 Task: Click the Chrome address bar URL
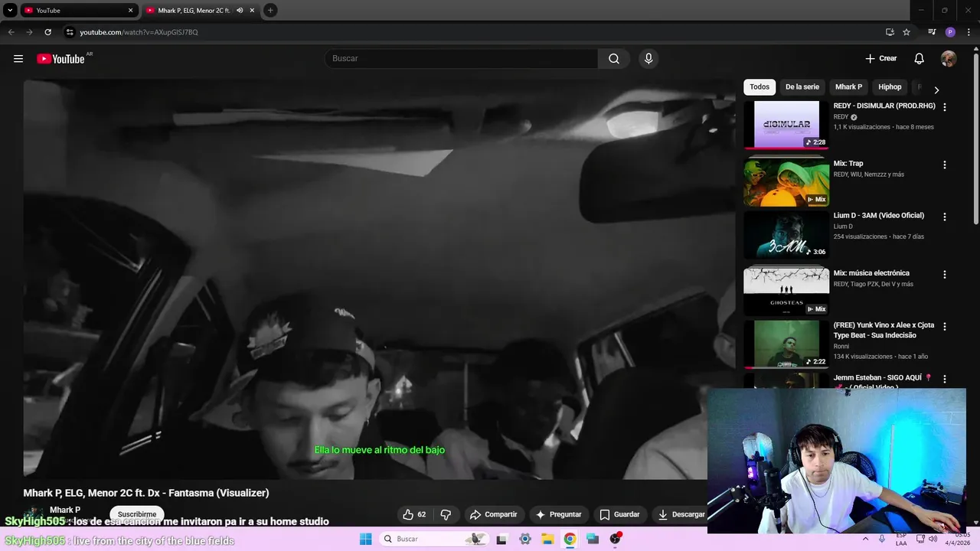point(139,32)
